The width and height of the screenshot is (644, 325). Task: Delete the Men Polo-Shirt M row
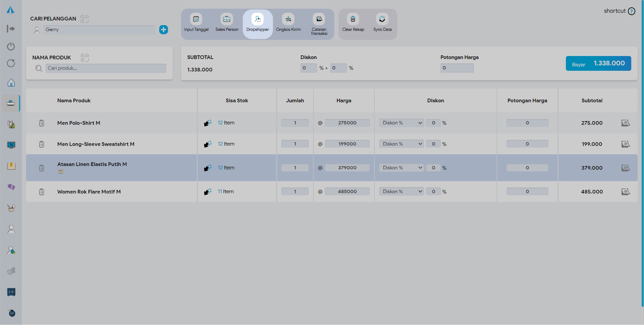point(42,123)
